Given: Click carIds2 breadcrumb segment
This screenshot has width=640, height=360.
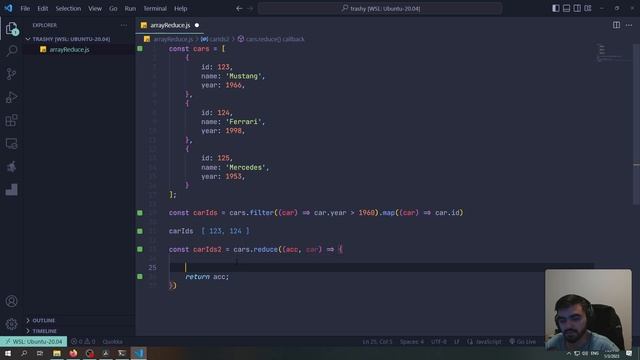Looking at the screenshot, I should click(x=219, y=39).
